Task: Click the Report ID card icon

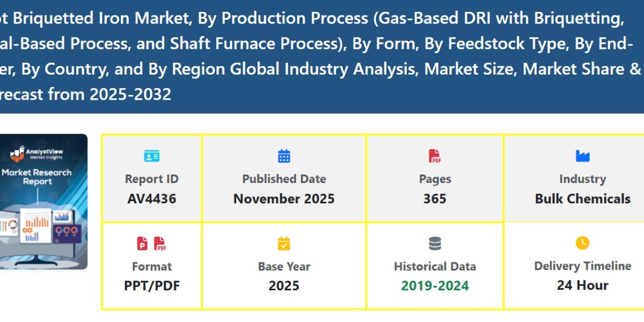Action: tap(152, 156)
